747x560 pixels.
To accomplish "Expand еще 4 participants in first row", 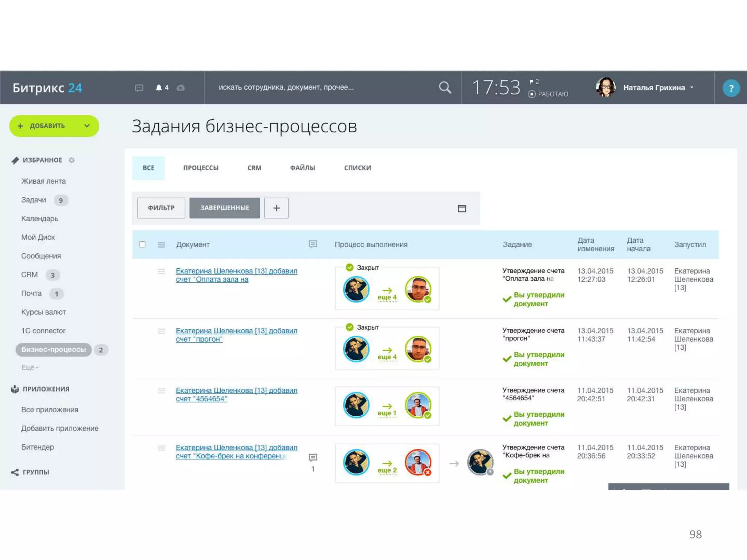I will 387,297.
